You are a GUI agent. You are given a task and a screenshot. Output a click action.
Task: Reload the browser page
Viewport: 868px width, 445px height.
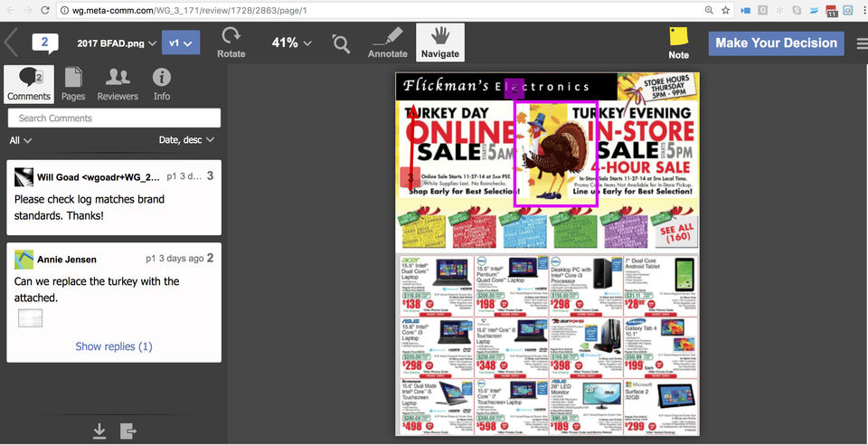(45, 10)
